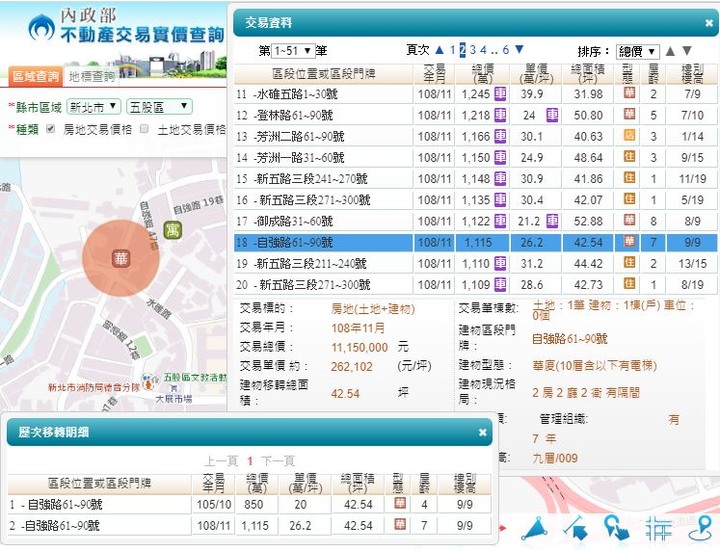Go to page 3 of results
Screen dimensions: 720x551
pos(472,50)
